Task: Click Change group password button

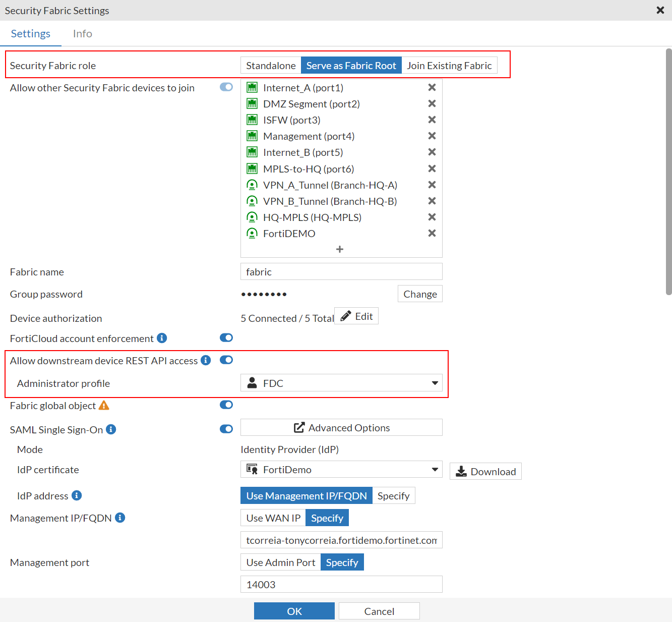Action: (x=420, y=294)
